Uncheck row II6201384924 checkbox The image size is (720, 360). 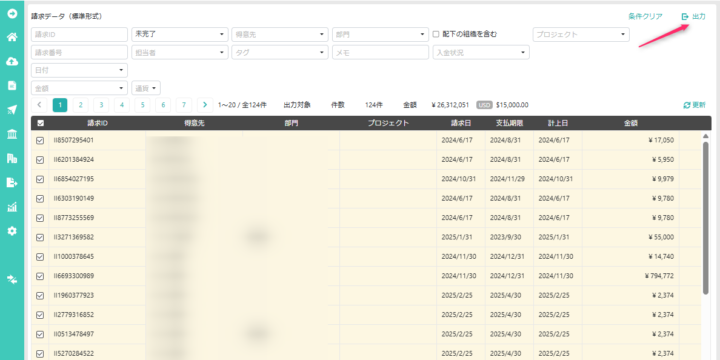point(40,160)
